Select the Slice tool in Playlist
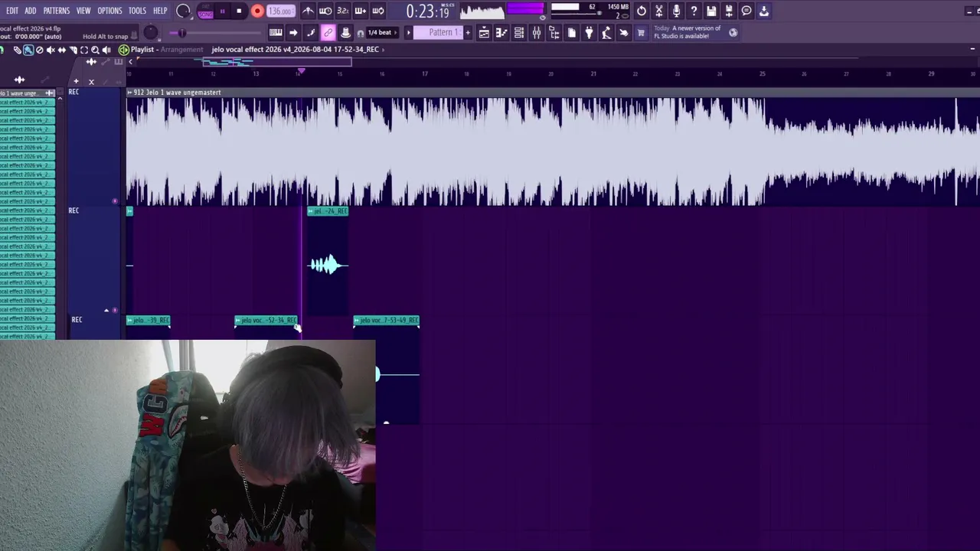 pos(73,50)
